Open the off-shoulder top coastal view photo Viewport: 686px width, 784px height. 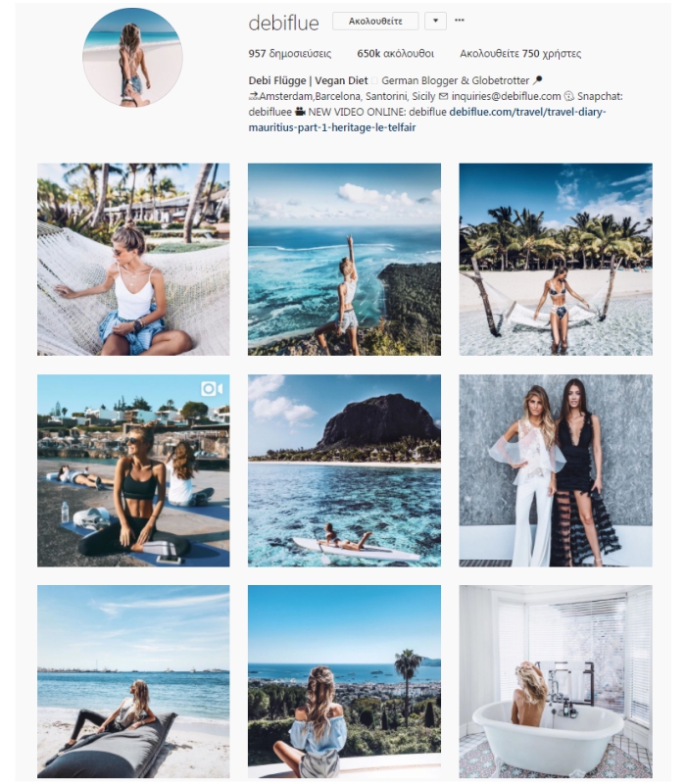click(x=345, y=681)
